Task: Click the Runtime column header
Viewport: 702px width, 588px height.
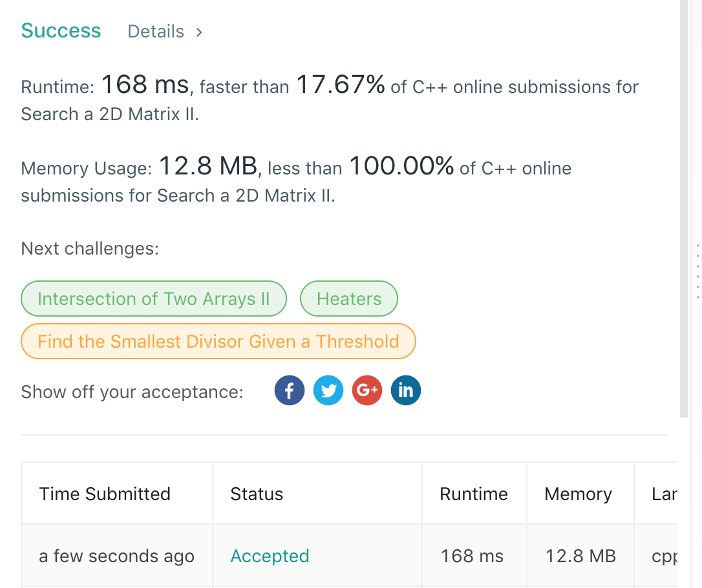Action: (x=474, y=494)
